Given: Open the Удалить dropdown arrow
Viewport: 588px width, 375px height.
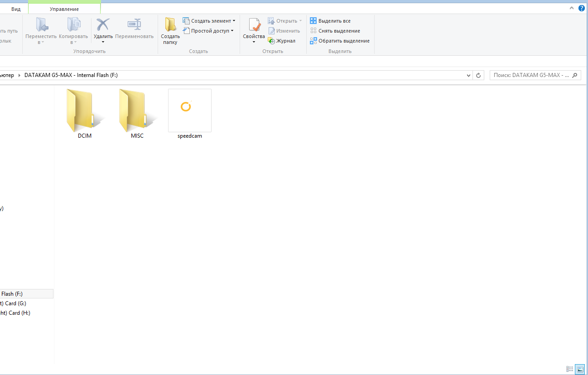Looking at the screenshot, I should [x=103, y=42].
